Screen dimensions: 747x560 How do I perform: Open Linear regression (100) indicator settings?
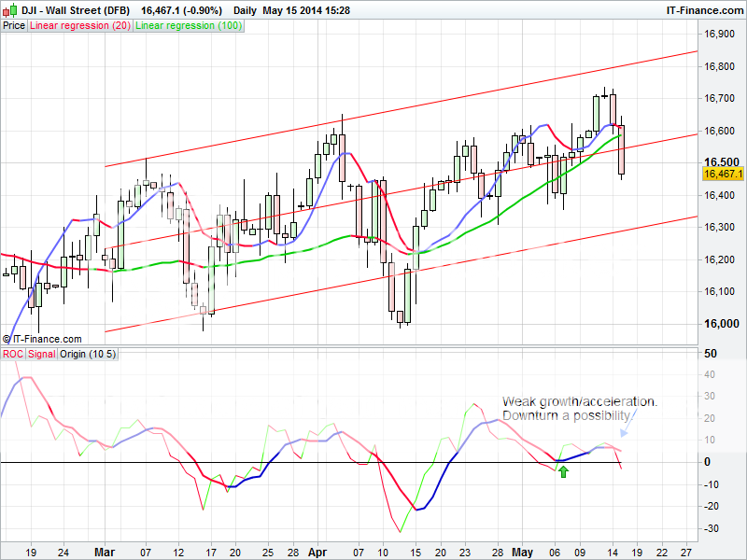click(189, 26)
